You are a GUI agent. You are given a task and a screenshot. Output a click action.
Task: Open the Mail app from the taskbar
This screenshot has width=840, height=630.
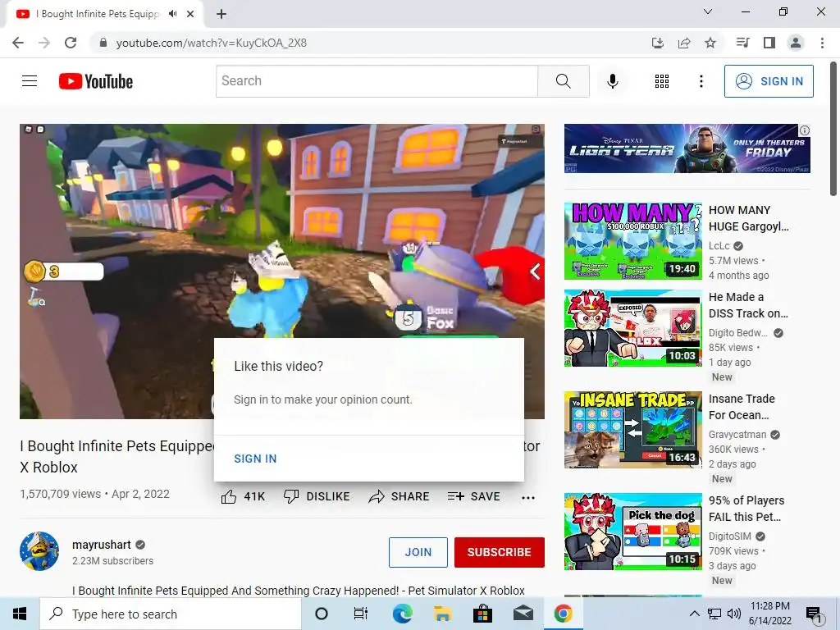click(x=523, y=614)
